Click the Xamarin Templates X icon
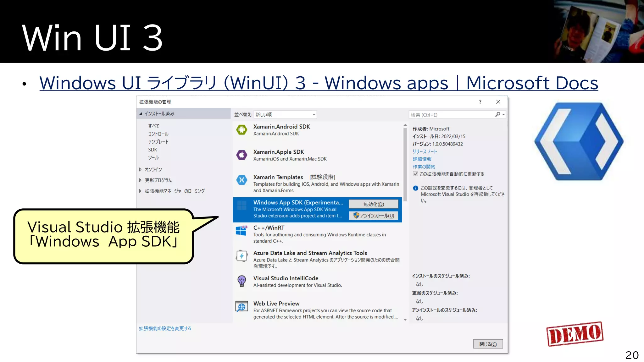Image resolution: width=644 pixels, height=362 pixels. (x=241, y=180)
